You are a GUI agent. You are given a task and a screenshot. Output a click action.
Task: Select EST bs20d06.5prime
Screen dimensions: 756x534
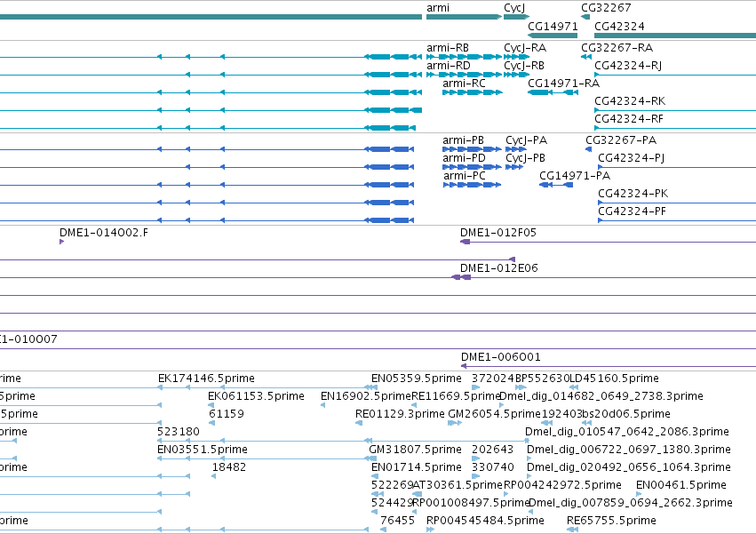[625, 414]
